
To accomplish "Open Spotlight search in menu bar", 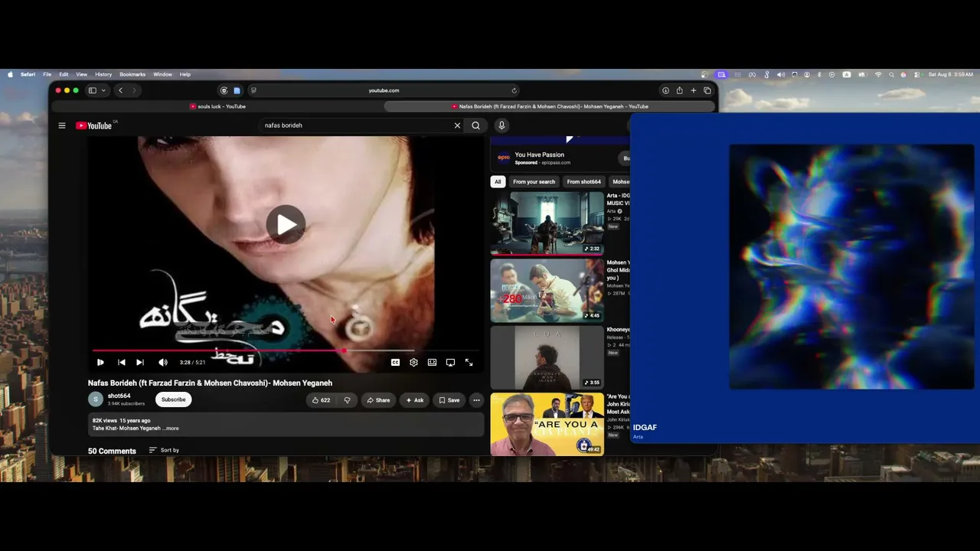I will 891,74.
